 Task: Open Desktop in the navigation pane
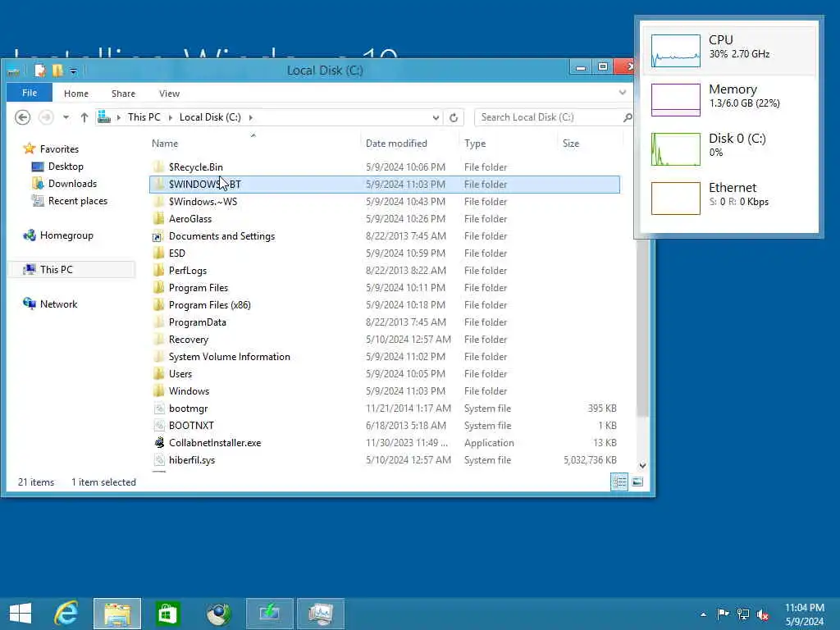[x=66, y=166]
